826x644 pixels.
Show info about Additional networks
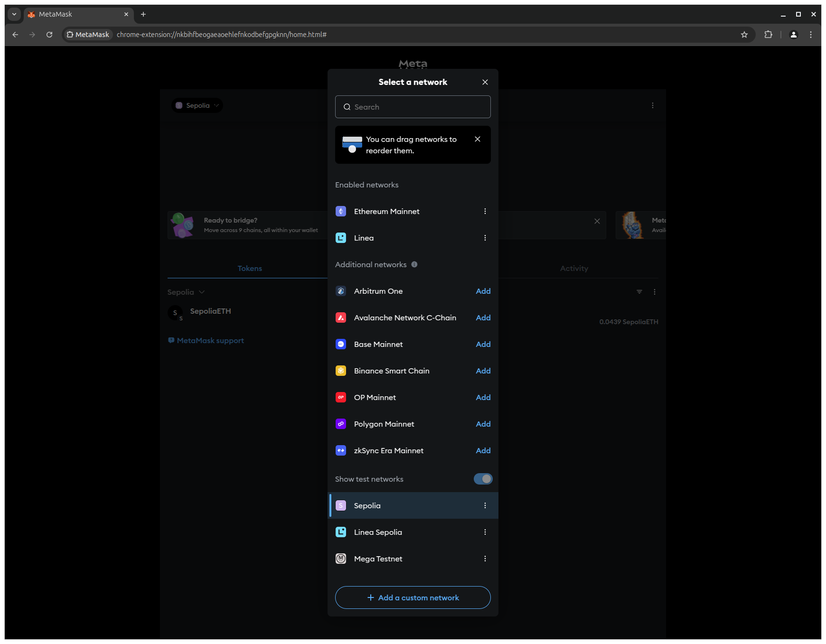point(414,264)
